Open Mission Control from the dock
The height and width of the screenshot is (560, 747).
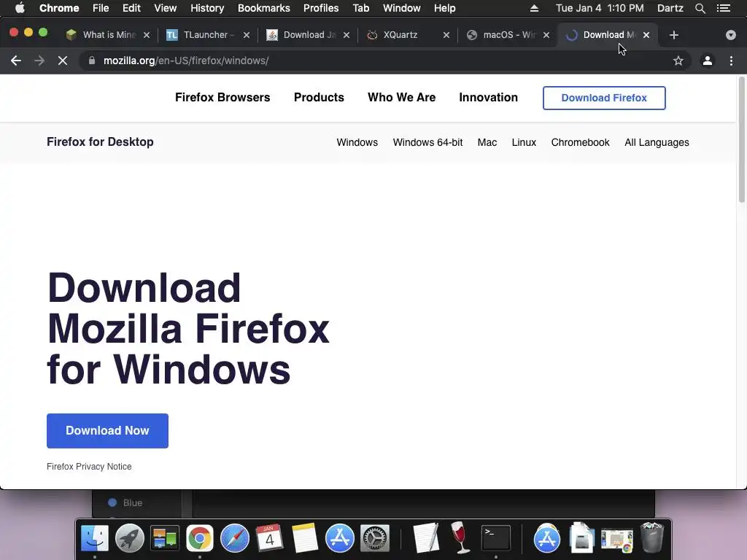click(165, 539)
